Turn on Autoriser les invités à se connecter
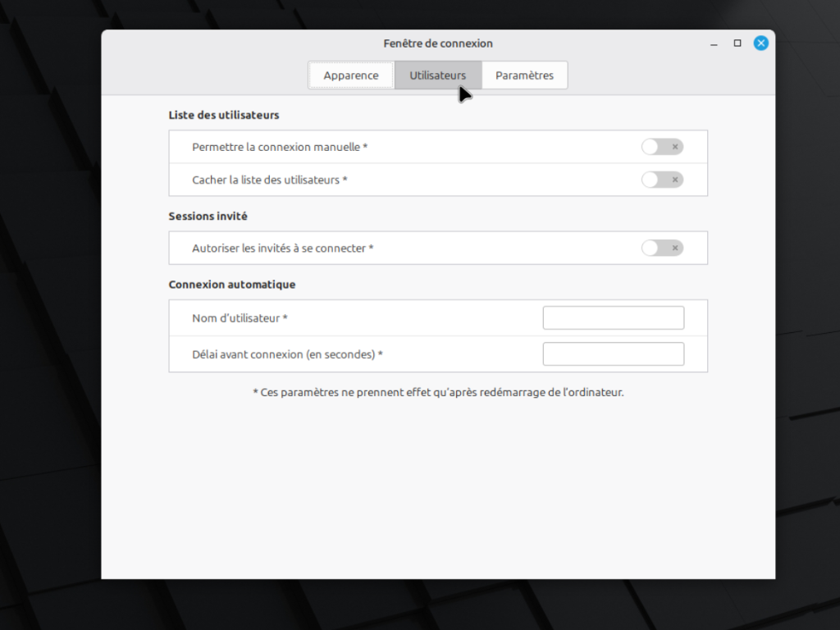 662,248
